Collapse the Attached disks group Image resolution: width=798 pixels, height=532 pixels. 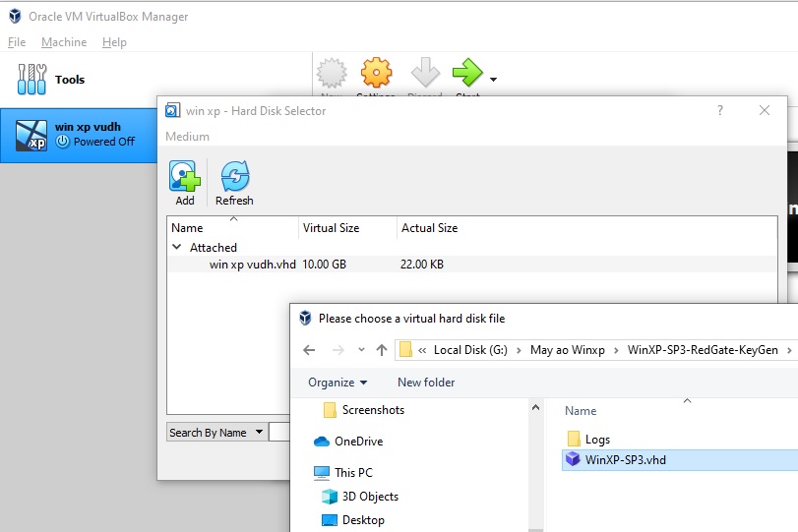176,247
